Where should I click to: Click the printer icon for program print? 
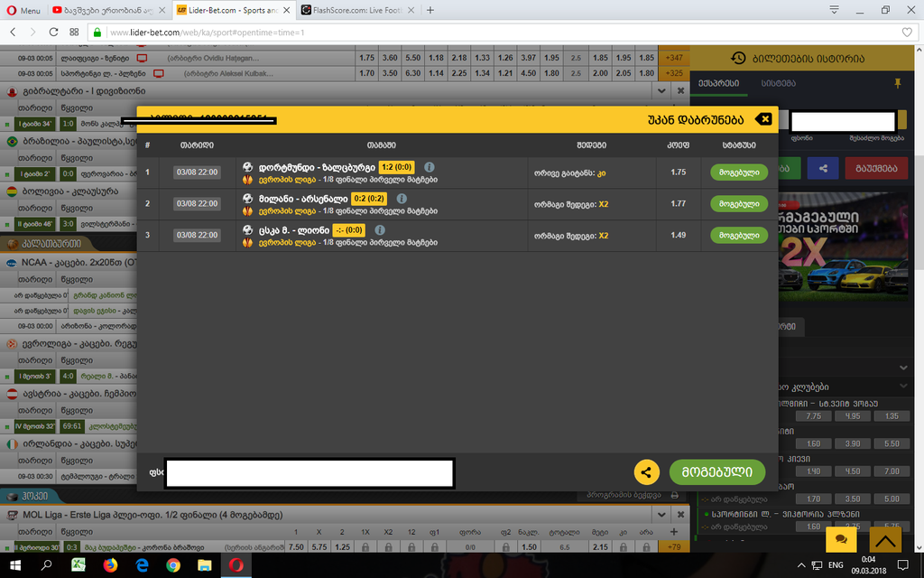(675, 496)
